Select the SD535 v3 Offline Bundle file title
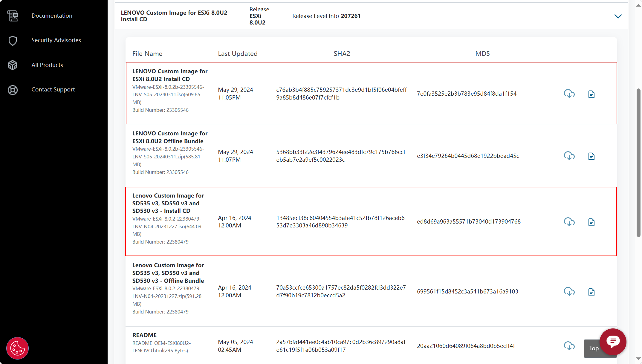642x364 pixels. (168, 273)
